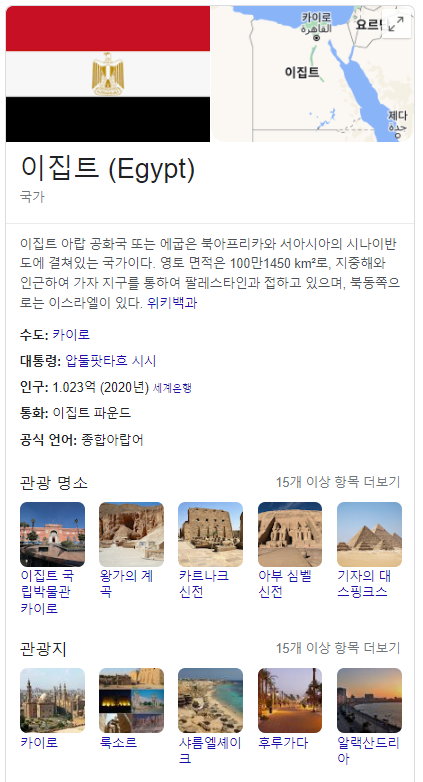Open the Egyptian flag image
This screenshot has height=782, width=423.
108,74
